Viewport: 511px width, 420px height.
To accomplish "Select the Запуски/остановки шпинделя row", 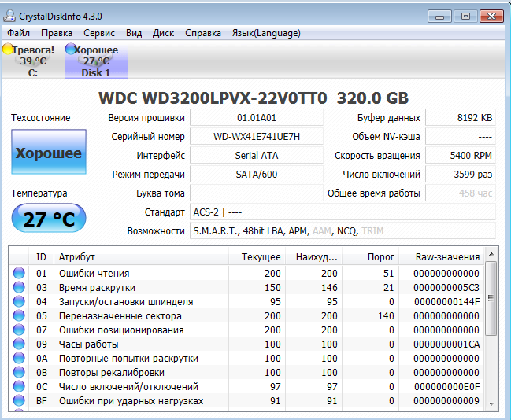I will click(x=246, y=301).
